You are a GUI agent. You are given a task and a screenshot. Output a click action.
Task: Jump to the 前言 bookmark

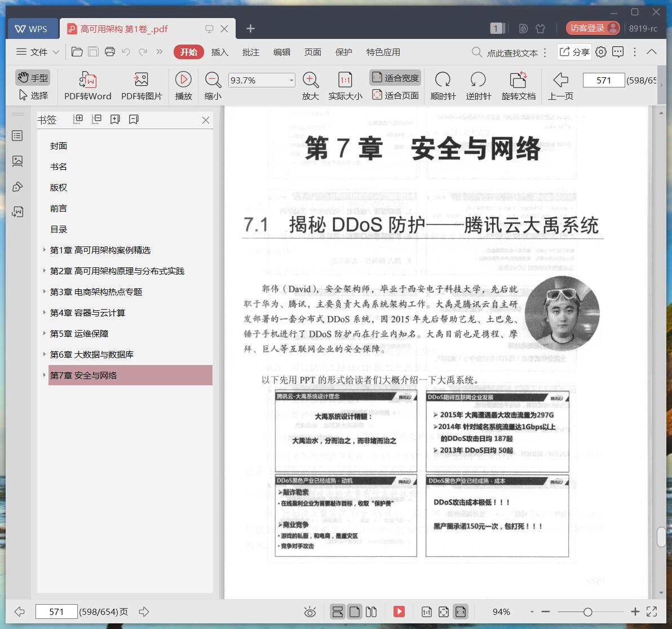pos(58,208)
